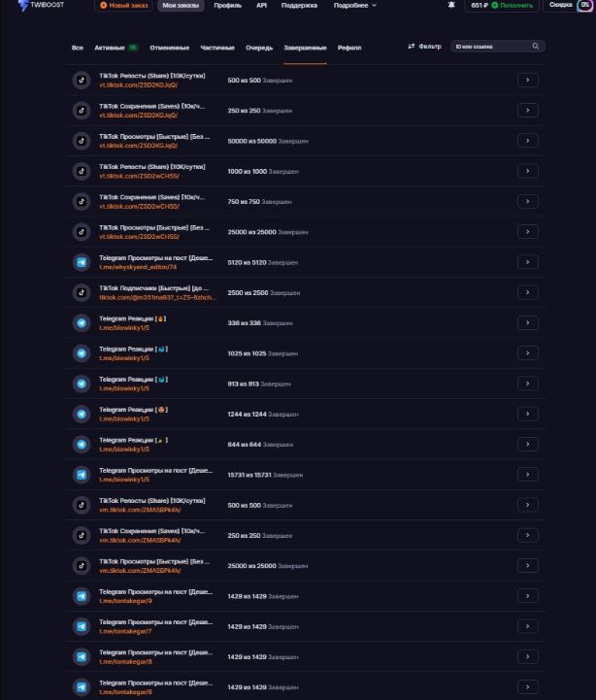Screen dimensions: 596x700
Task: Click Telegram icon of 5120 из 5120 order
Action: tap(82, 262)
